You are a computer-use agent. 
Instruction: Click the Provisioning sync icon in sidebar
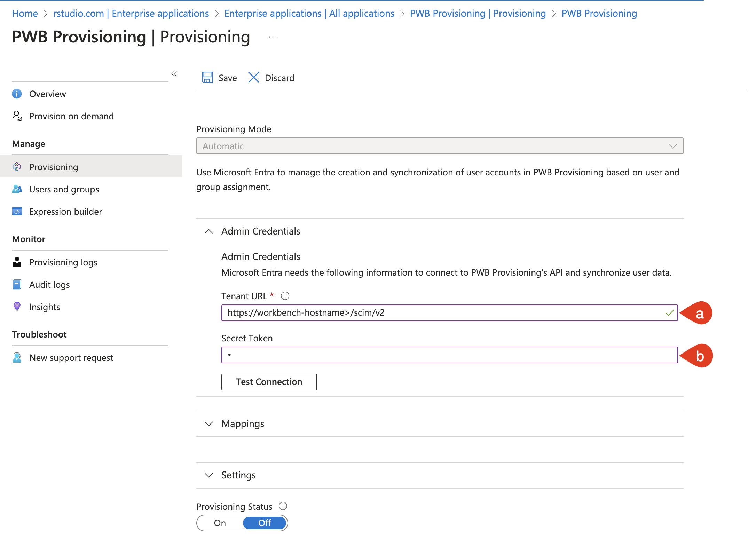pyautogui.click(x=17, y=167)
